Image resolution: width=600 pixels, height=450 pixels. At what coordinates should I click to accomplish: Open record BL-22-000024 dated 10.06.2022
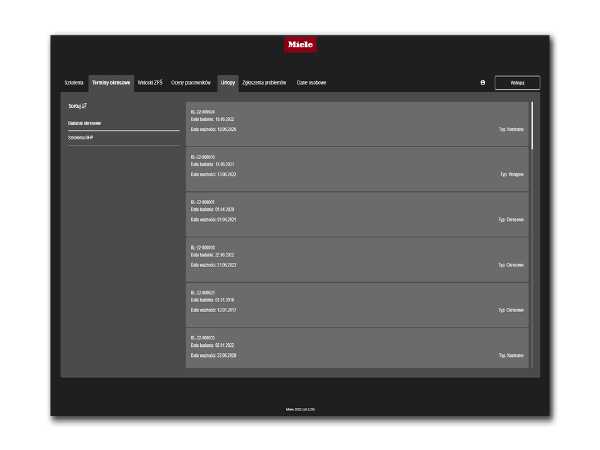point(357,124)
